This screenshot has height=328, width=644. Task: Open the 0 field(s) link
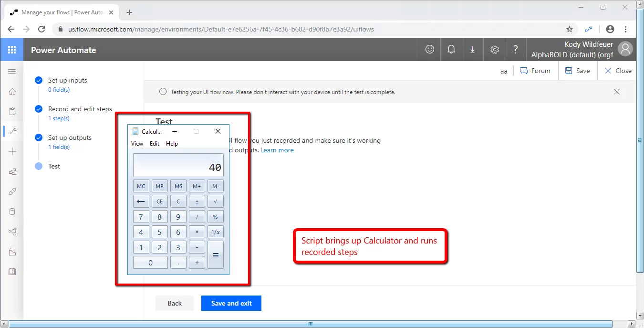(x=59, y=90)
